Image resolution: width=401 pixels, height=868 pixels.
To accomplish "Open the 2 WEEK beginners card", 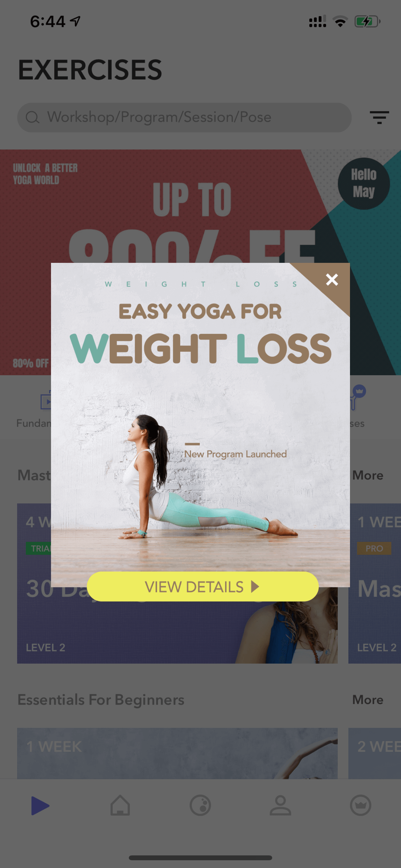I will point(375,753).
